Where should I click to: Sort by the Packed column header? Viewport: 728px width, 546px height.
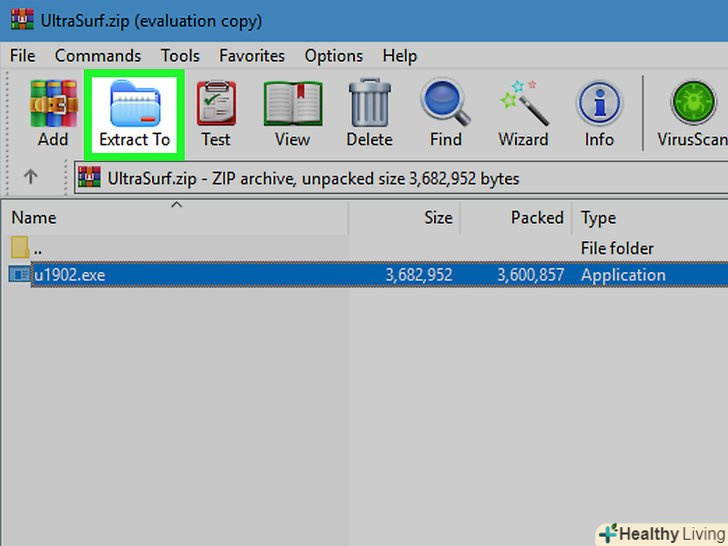coord(516,217)
